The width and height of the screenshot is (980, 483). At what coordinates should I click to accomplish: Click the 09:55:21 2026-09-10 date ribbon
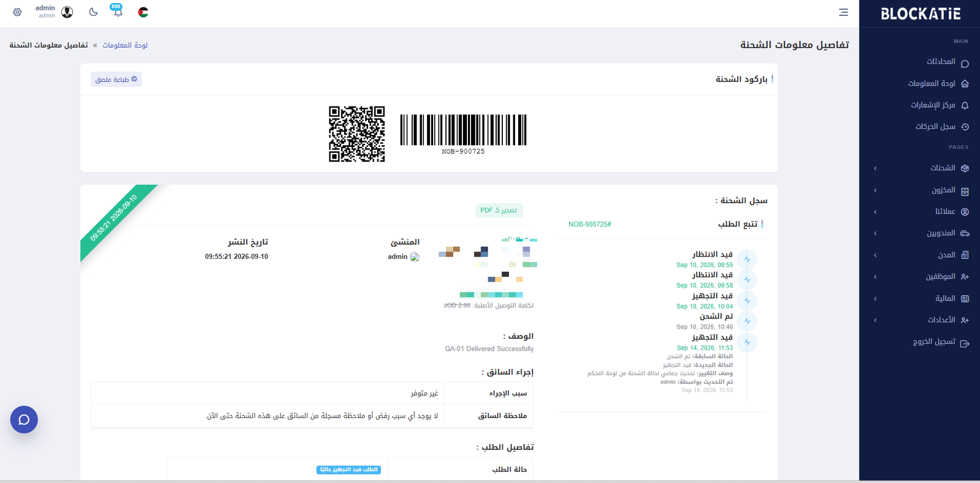click(x=115, y=218)
